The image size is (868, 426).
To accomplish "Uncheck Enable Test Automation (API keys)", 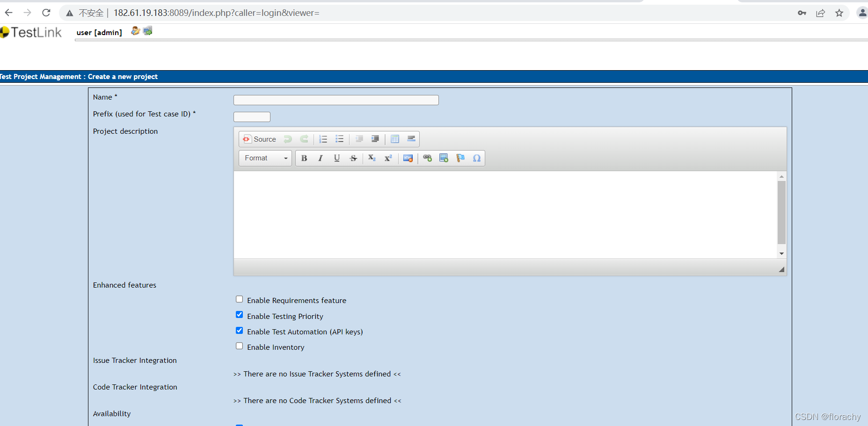I will [240, 331].
